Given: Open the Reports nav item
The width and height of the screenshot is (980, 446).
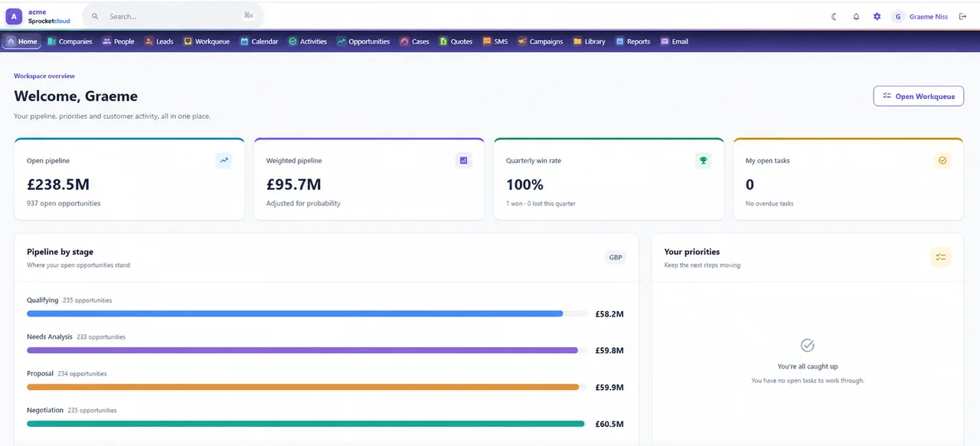Looking at the screenshot, I should pos(633,41).
